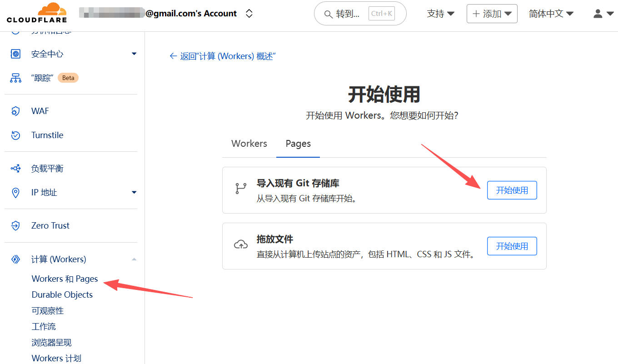618x364 pixels.
Task: Click the WAF shield icon
Action: pyautogui.click(x=16, y=111)
